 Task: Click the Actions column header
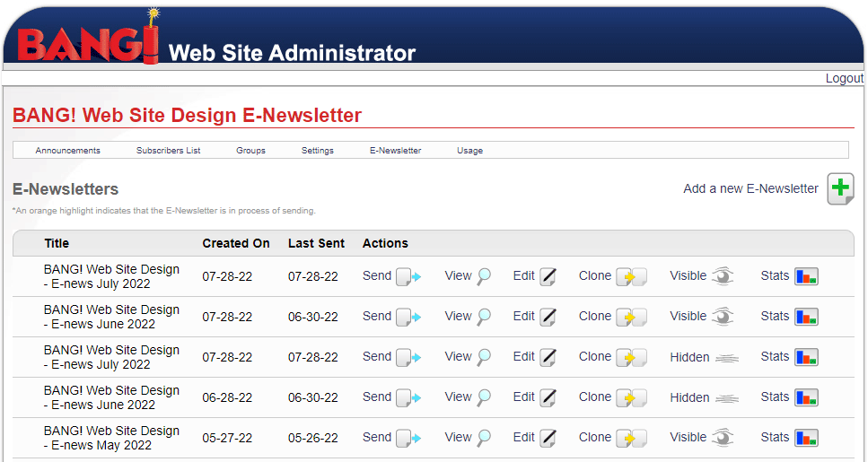pyautogui.click(x=385, y=243)
